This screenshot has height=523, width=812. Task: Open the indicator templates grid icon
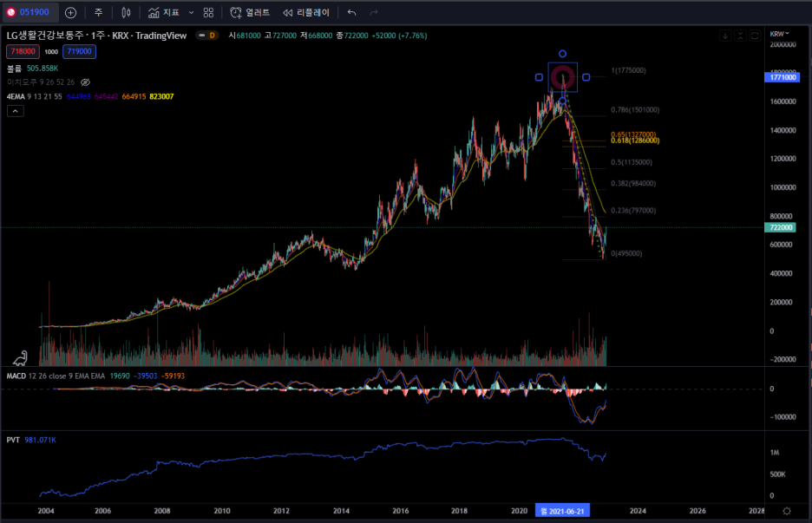coord(208,12)
